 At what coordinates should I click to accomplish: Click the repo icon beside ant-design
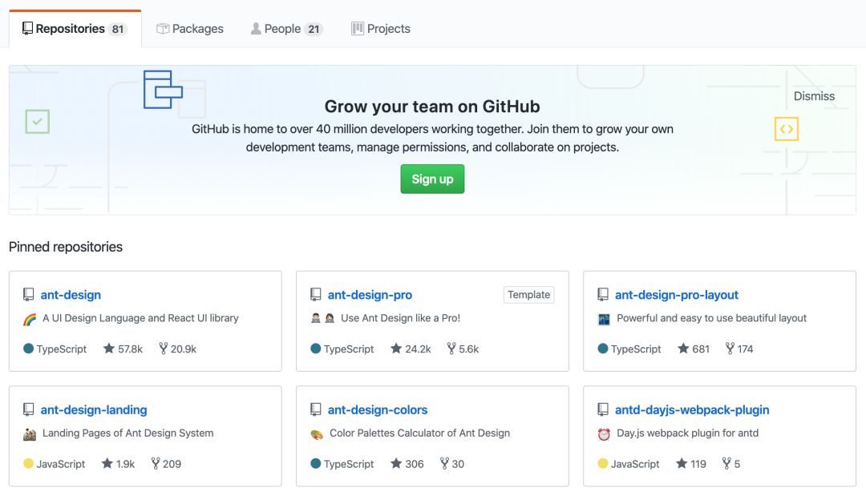[28, 295]
